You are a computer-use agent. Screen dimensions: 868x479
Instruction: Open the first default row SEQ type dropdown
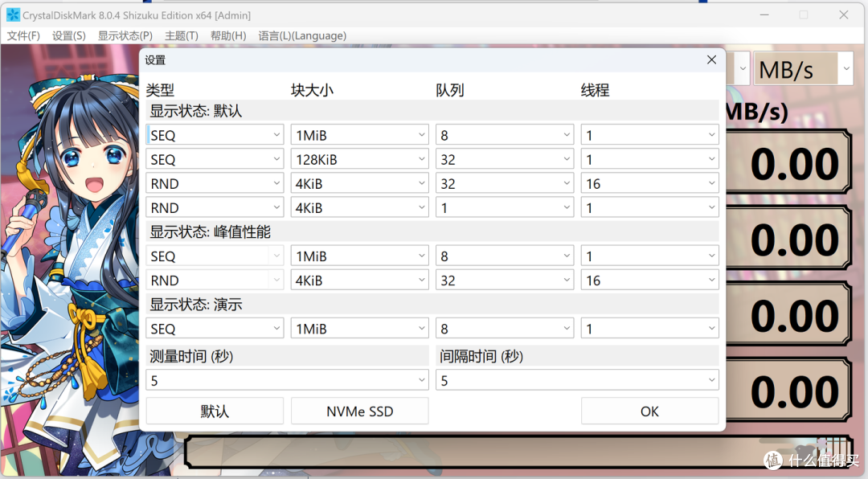[215, 135]
